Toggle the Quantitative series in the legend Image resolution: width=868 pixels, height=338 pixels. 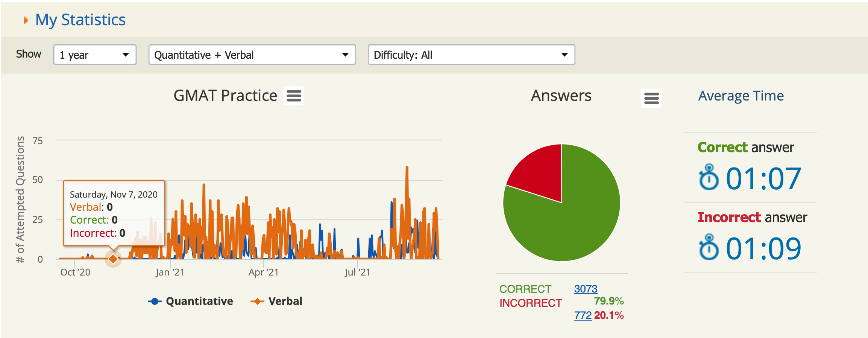point(190,301)
